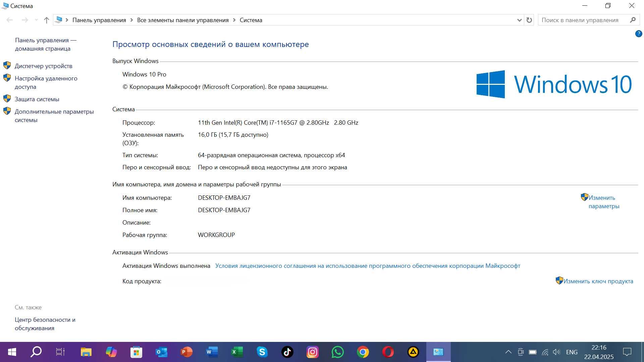This screenshot has width=644, height=362.
Task: Open Google Chrome from taskbar
Action: click(363, 352)
